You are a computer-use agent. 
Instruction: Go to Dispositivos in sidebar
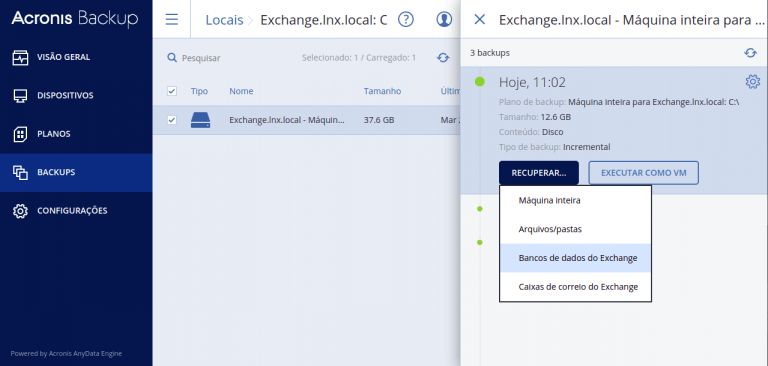76,96
